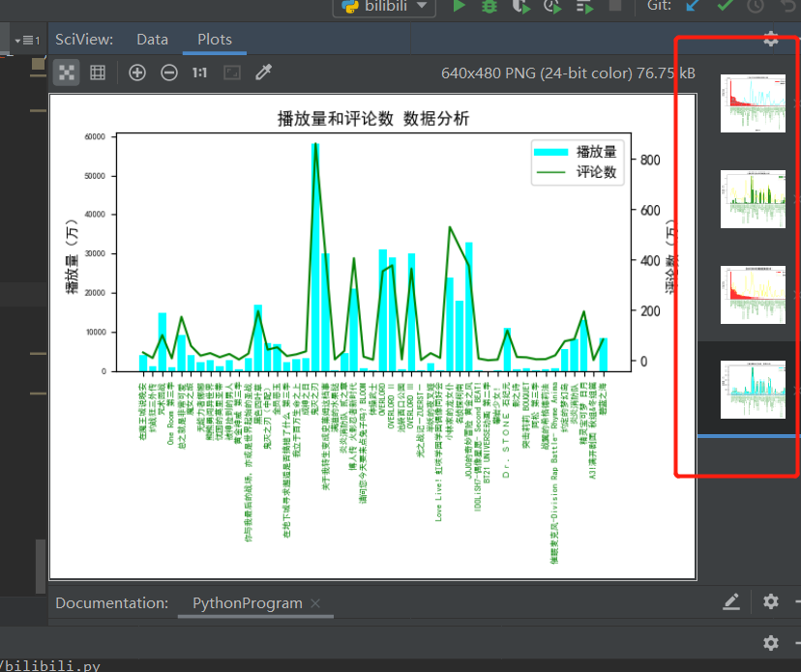
Task: Run bilibili with coverage
Action: (521, 5)
